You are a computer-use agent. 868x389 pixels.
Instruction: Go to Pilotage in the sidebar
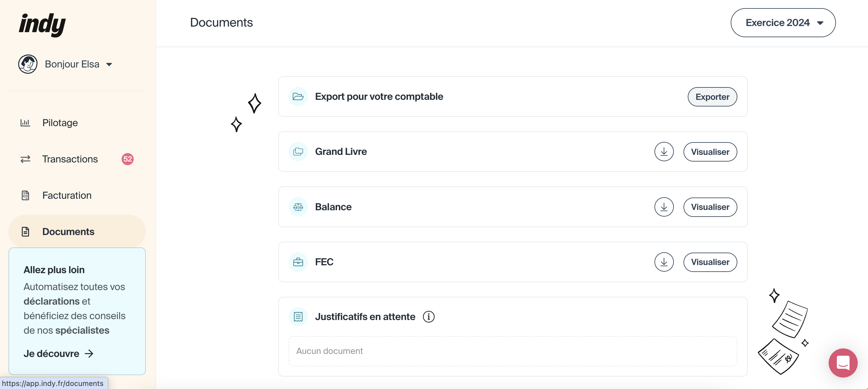click(60, 123)
